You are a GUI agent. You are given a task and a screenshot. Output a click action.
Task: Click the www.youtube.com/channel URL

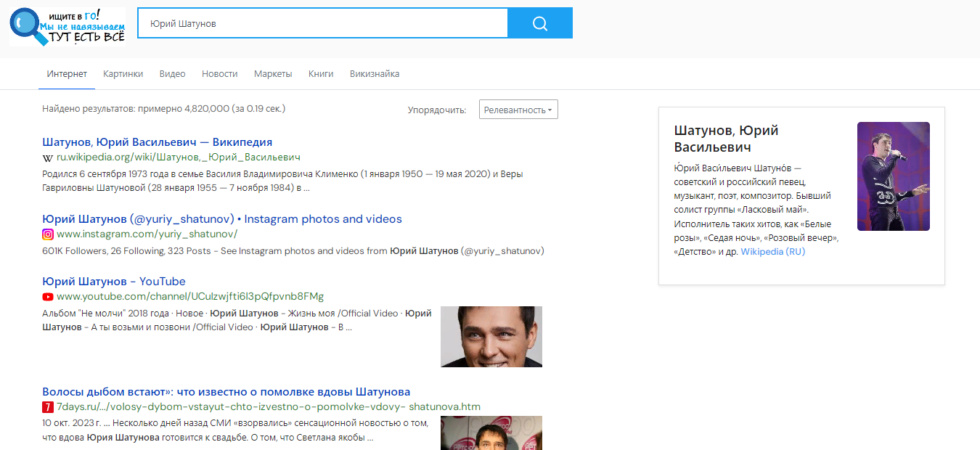click(x=190, y=297)
